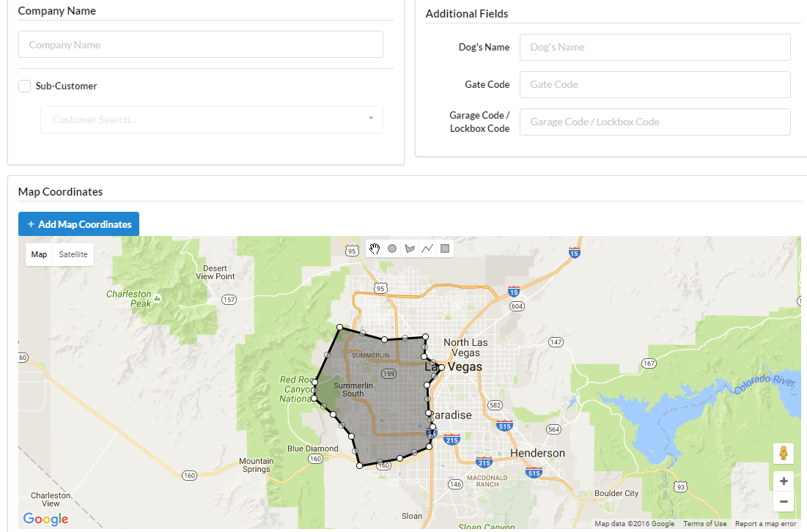Screen dimensions: 807x532
Task: Focus Garage Code / Lockbox Code field
Action: pos(655,122)
